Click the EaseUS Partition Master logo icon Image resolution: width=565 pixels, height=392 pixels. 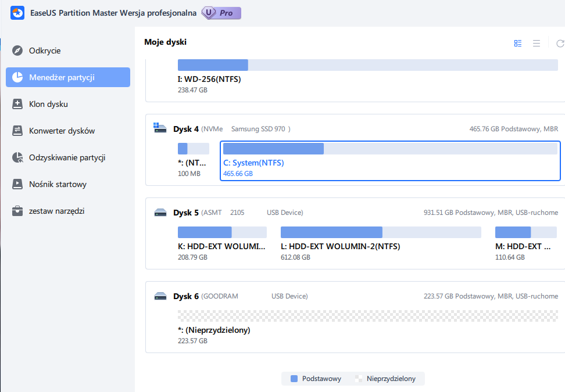pos(17,13)
